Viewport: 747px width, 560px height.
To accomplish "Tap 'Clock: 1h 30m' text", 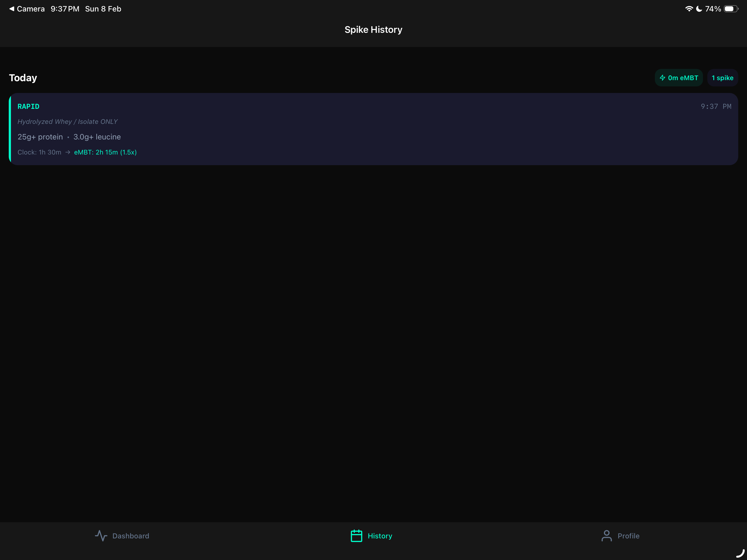I will [40, 152].
